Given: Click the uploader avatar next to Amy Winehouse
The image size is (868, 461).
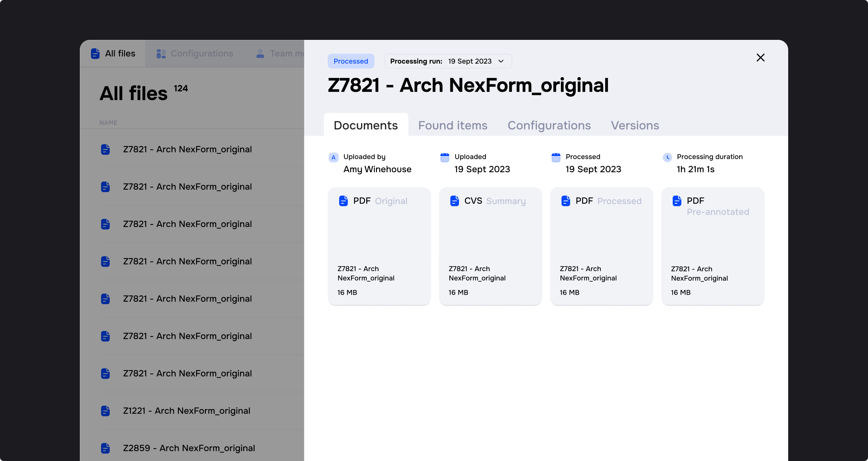Looking at the screenshot, I should click(333, 157).
